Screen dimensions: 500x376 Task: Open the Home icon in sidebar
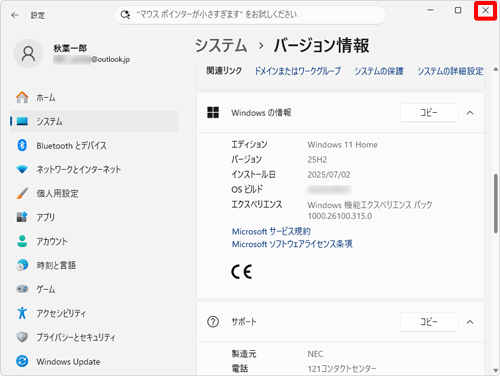pos(22,97)
